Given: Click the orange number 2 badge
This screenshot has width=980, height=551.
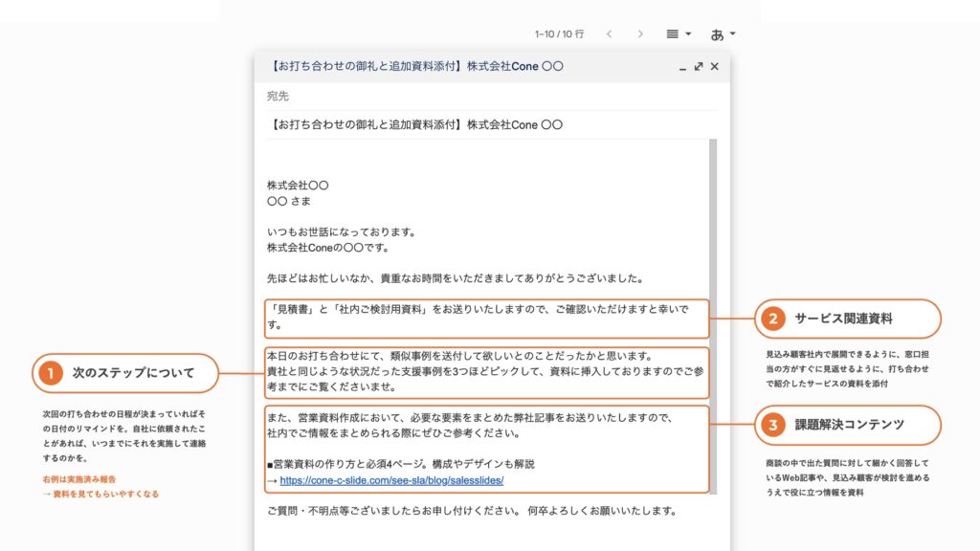Looking at the screenshot, I should (771, 319).
